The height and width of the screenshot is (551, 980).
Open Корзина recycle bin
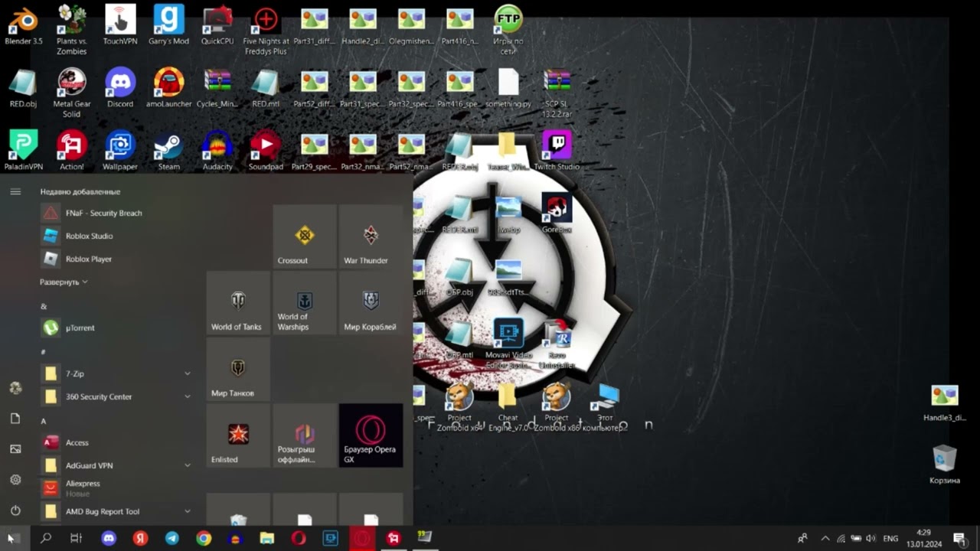[x=945, y=465]
